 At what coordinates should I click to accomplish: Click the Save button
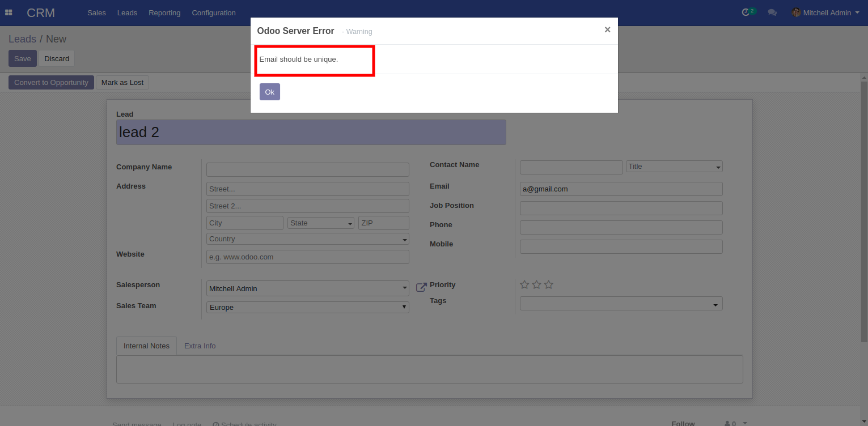[23, 58]
